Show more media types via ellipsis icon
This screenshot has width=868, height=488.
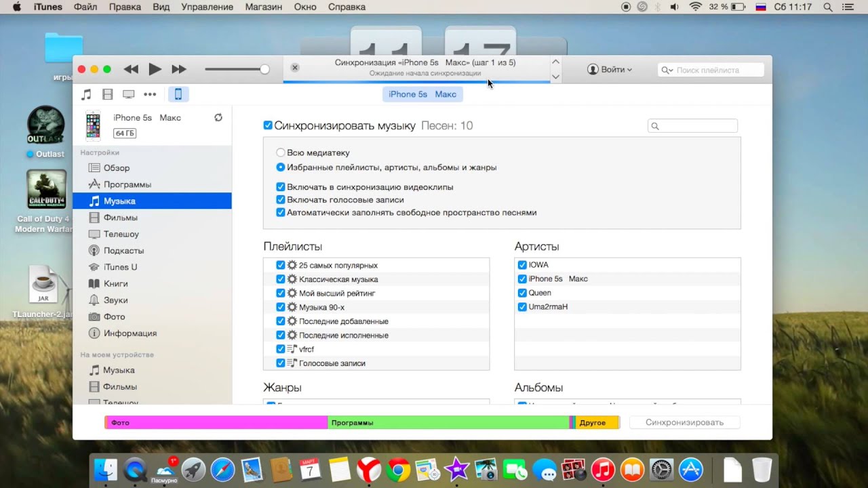tap(150, 94)
